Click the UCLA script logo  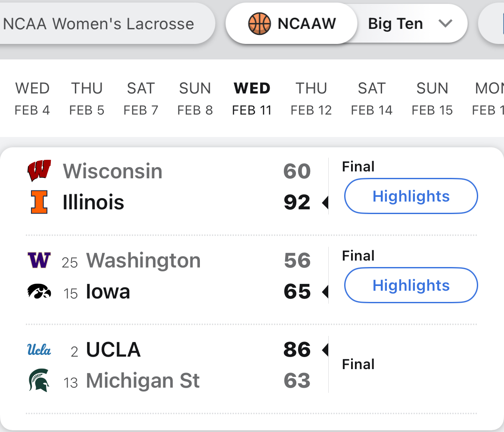coord(39,349)
